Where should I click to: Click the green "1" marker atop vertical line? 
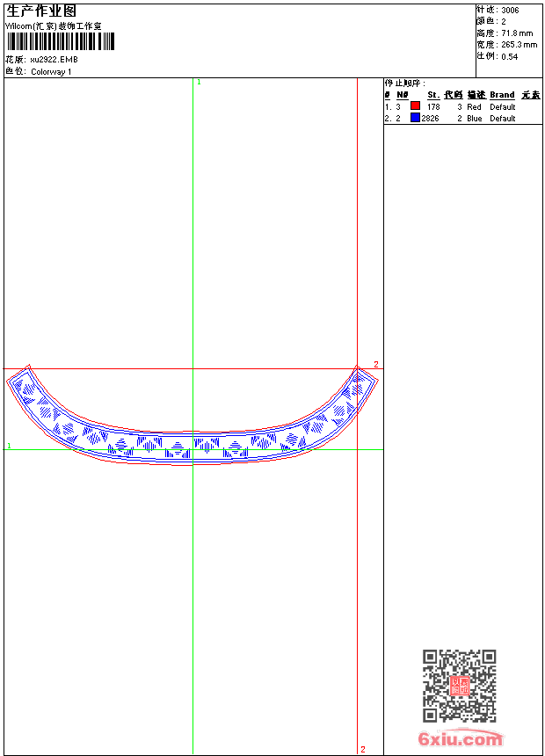(199, 83)
